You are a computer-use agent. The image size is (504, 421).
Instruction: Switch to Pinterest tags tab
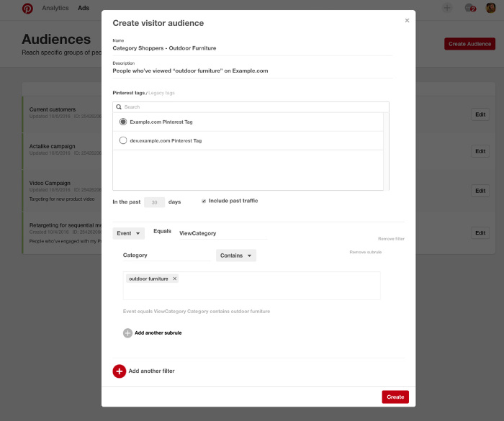tap(129, 93)
